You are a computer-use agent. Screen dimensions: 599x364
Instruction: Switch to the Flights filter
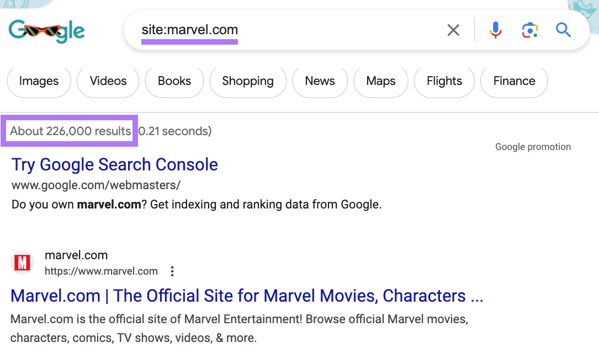point(444,81)
